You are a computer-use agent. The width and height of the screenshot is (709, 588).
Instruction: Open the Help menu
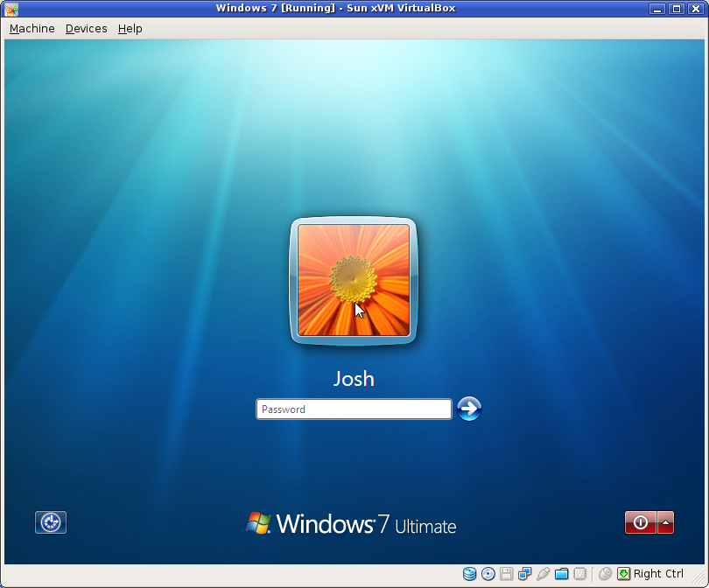pyautogui.click(x=130, y=28)
